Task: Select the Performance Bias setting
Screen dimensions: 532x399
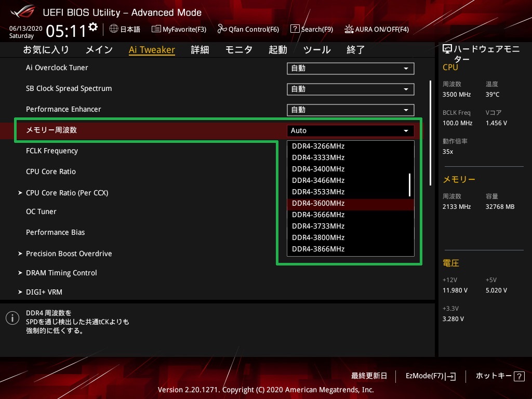Action: point(55,232)
